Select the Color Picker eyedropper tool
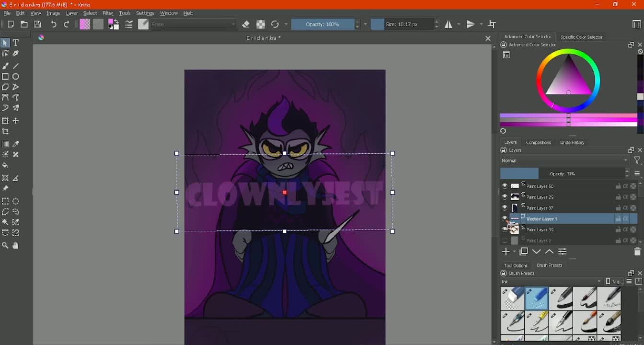The width and height of the screenshot is (644, 345). pyautogui.click(x=16, y=144)
